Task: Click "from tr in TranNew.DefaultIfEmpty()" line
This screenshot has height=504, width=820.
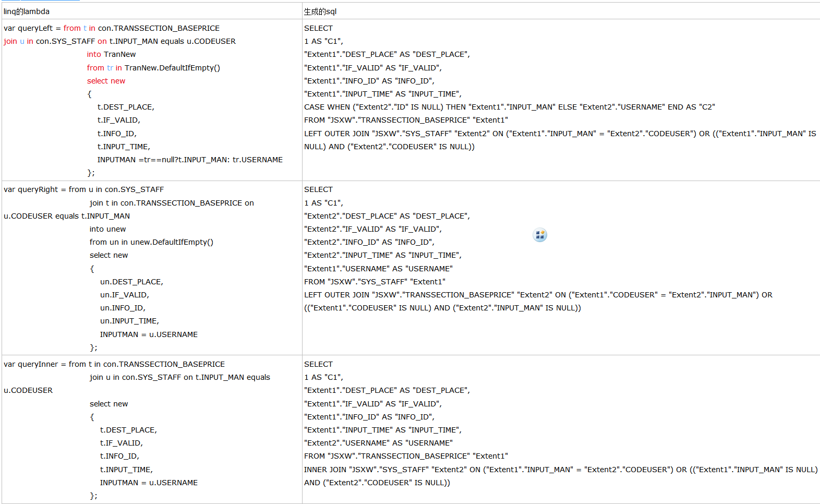Action: (x=153, y=68)
